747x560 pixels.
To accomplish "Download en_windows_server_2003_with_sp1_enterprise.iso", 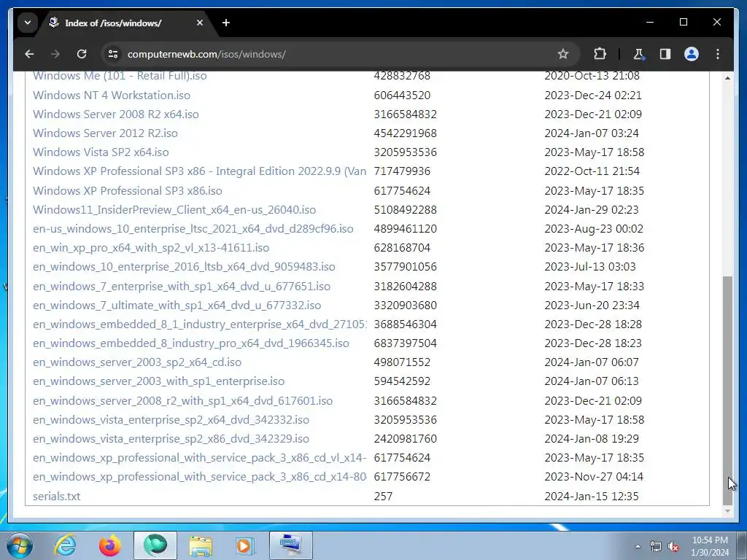I will [x=158, y=381].
